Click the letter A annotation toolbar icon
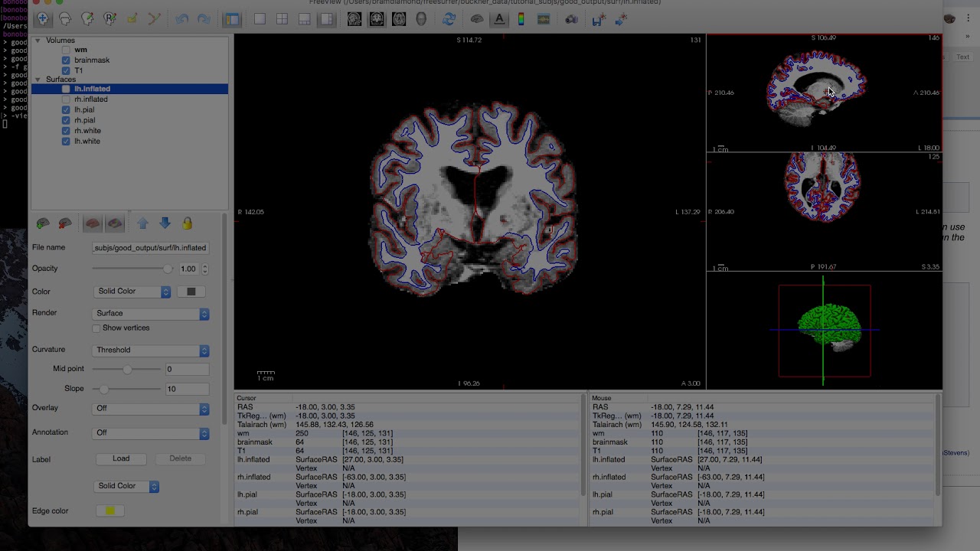Image resolution: width=980 pixels, height=551 pixels. (499, 19)
